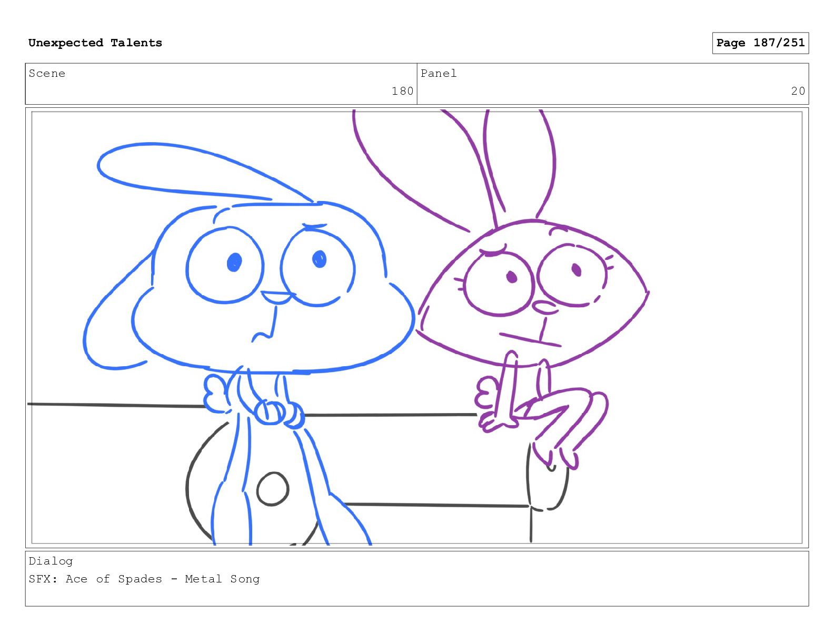Click scene number '180'
The width and height of the screenshot is (834, 644).
(x=402, y=91)
